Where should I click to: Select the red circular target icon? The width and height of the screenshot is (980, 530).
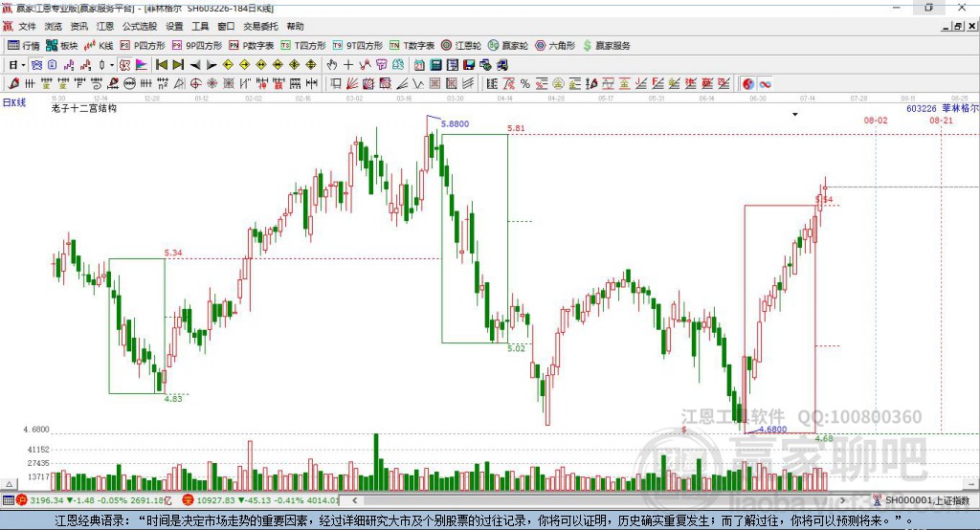[x=195, y=84]
